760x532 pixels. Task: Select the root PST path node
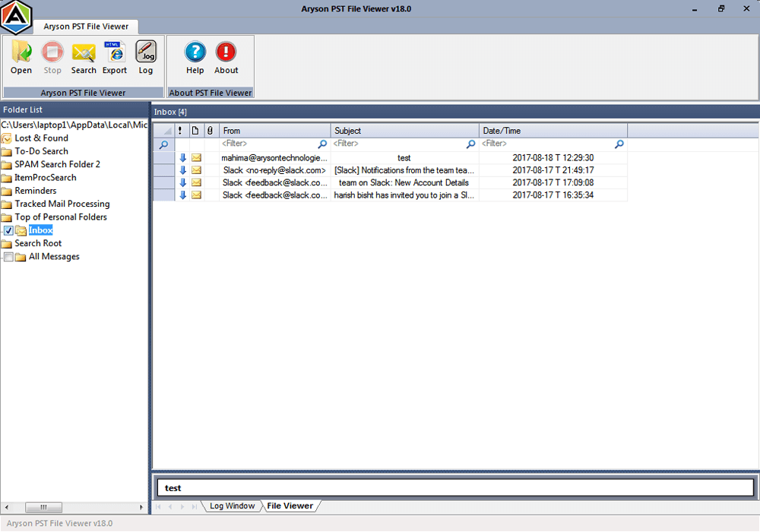(x=74, y=125)
